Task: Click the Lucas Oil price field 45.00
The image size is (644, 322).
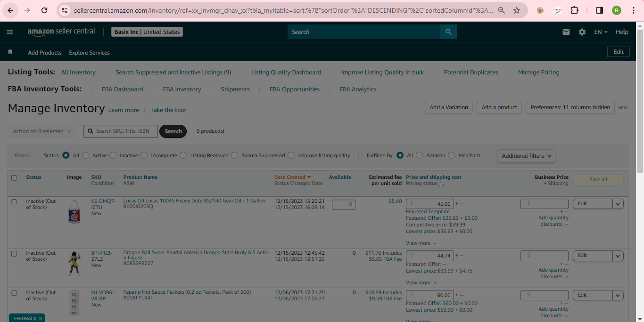Action: tap(430, 204)
